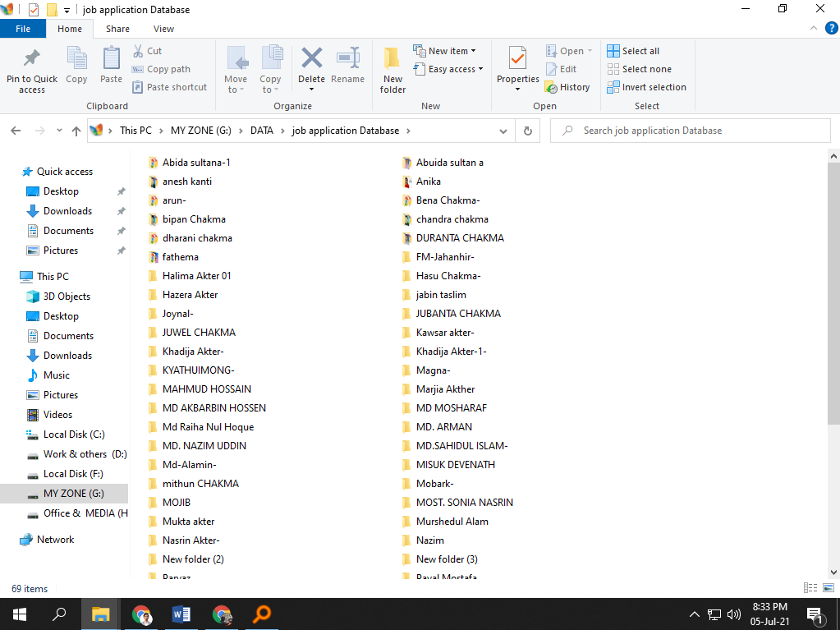840x630 pixels.
Task: Go back using the back arrow
Action: tap(16, 130)
